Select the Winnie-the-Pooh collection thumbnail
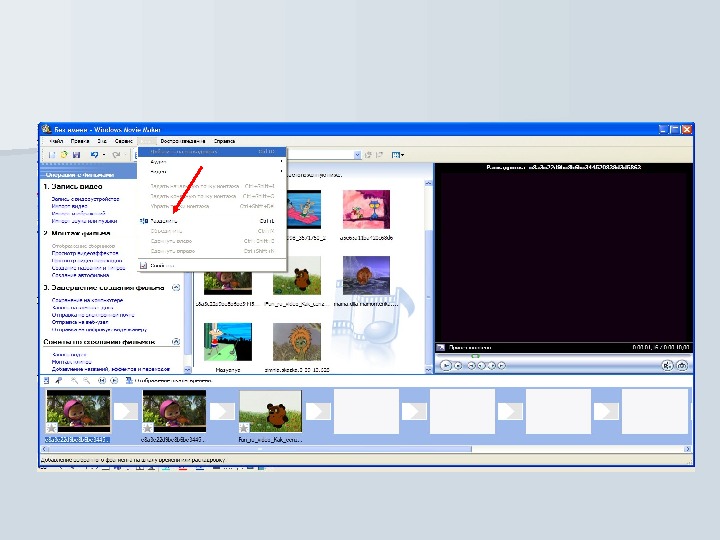 pos(297,276)
